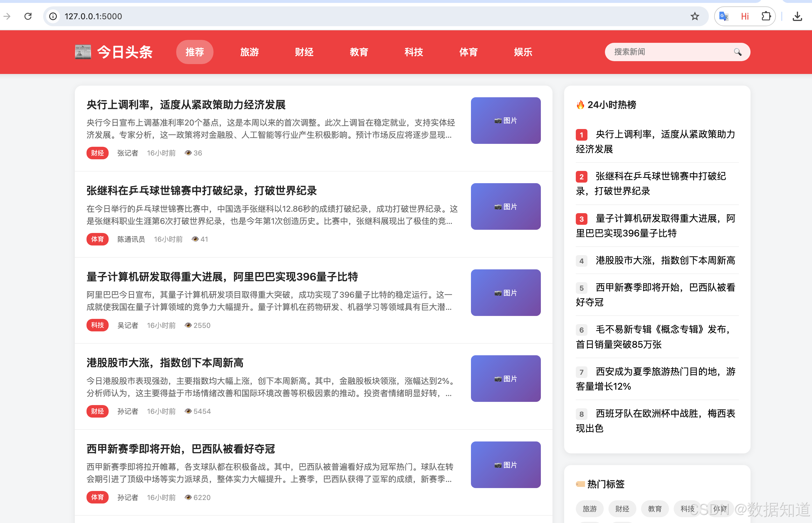
Task: Click the image placeholder of the 西甲 article
Action: click(x=505, y=465)
